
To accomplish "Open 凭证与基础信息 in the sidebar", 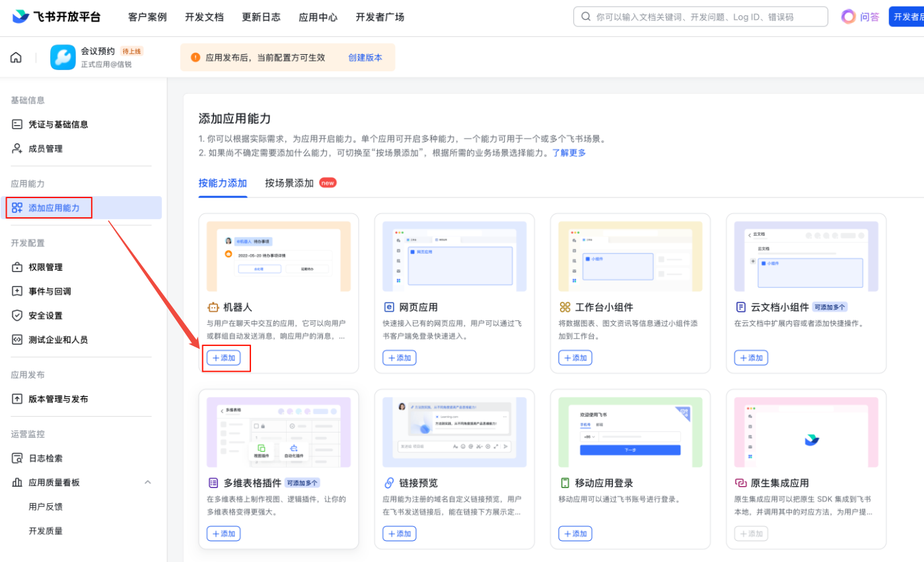I will pyautogui.click(x=58, y=124).
